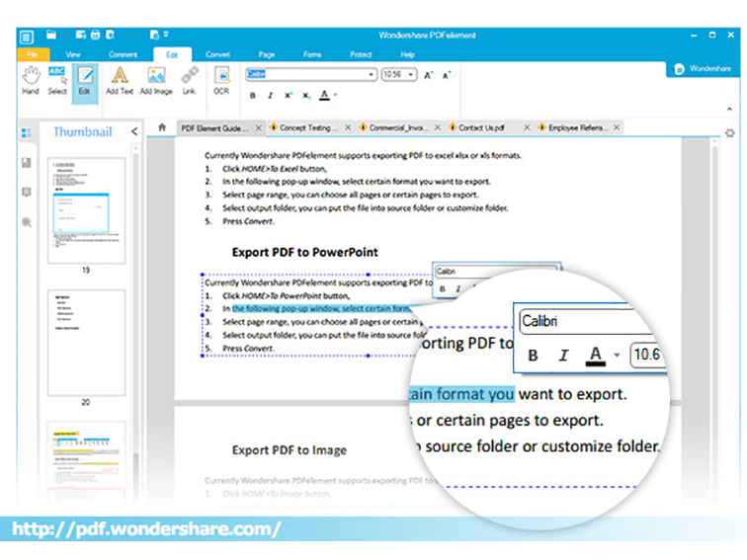Toggle italic I in magnified floating toolbar
The image size is (747, 560).
(563, 356)
